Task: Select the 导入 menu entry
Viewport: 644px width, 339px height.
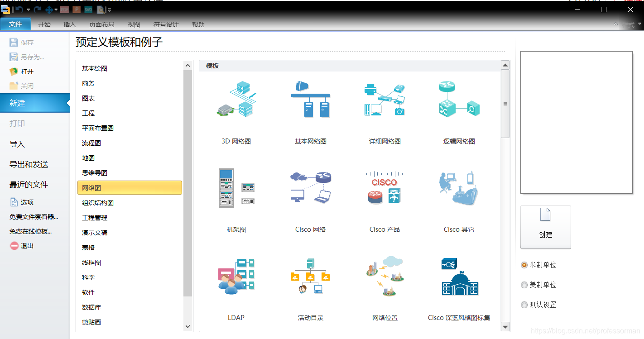Action: click(17, 144)
